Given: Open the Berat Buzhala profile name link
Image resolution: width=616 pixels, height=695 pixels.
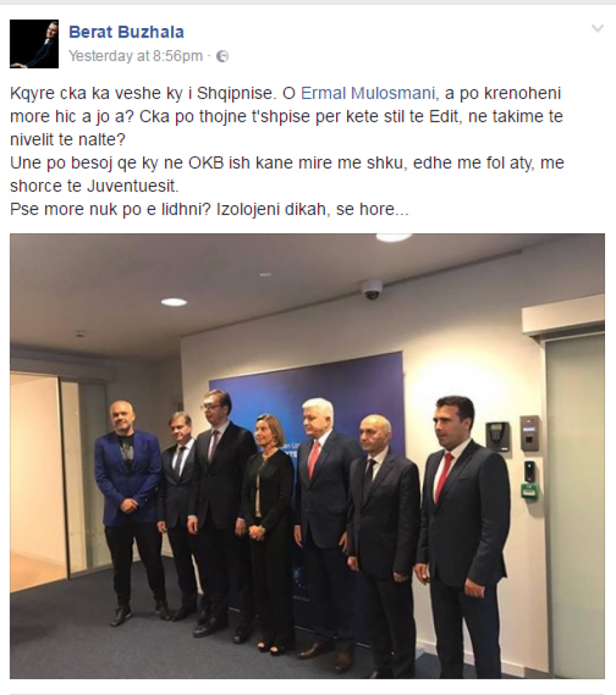Looking at the screenshot, I should click(x=127, y=32).
